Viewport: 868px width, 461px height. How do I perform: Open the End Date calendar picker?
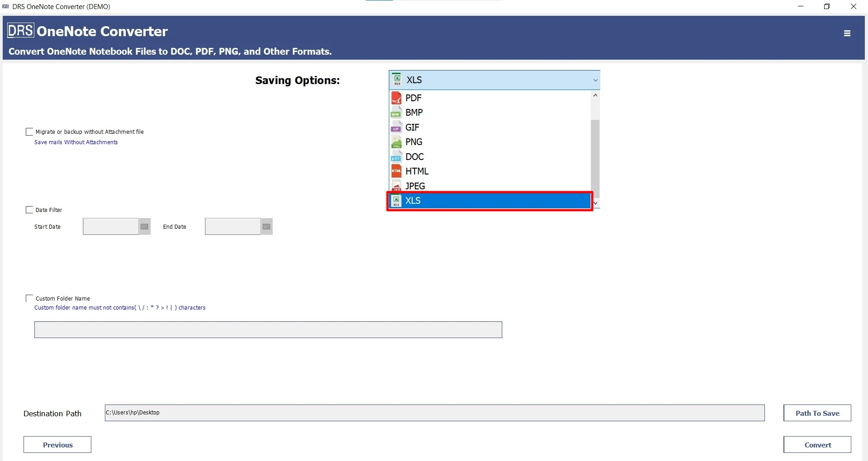pyautogui.click(x=267, y=226)
